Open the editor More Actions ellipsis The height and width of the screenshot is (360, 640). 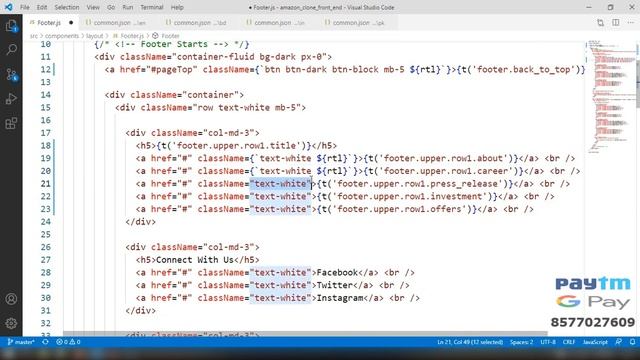[631, 23]
